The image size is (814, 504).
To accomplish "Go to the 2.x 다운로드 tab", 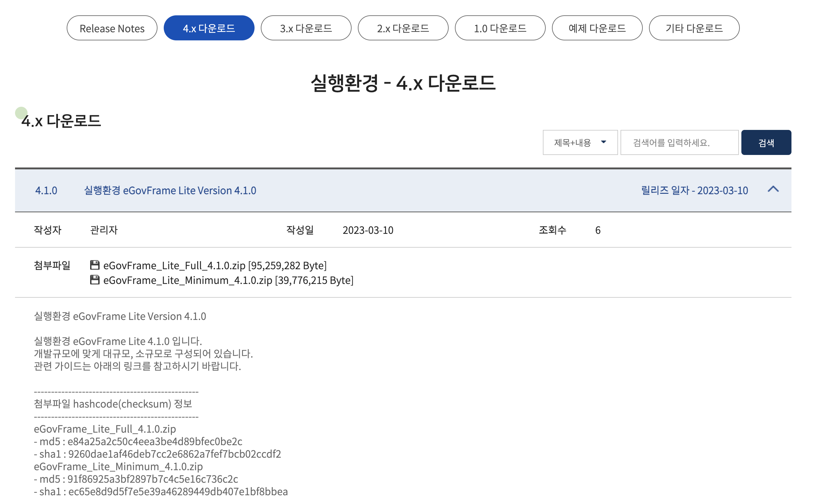I will click(403, 28).
